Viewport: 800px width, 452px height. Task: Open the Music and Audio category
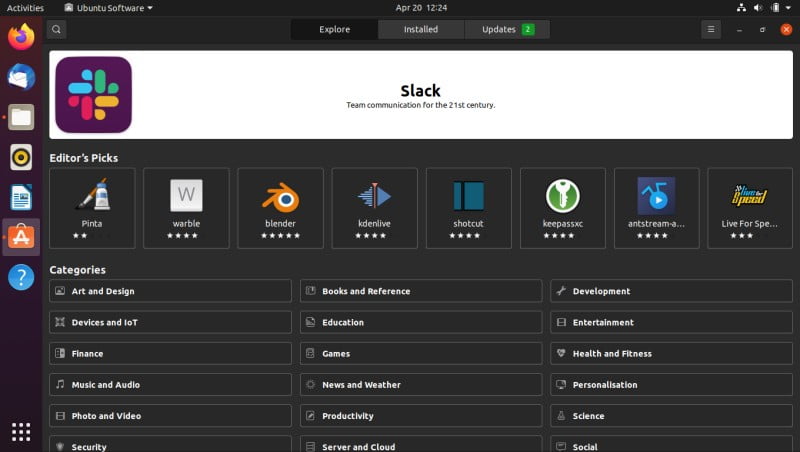pyautogui.click(x=170, y=384)
